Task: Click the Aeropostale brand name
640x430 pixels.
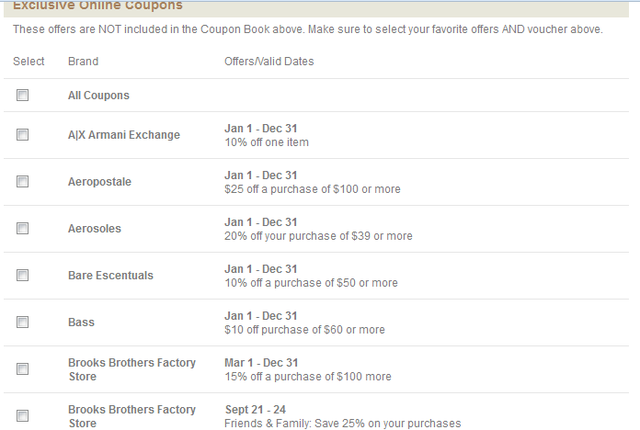Action: click(100, 182)
